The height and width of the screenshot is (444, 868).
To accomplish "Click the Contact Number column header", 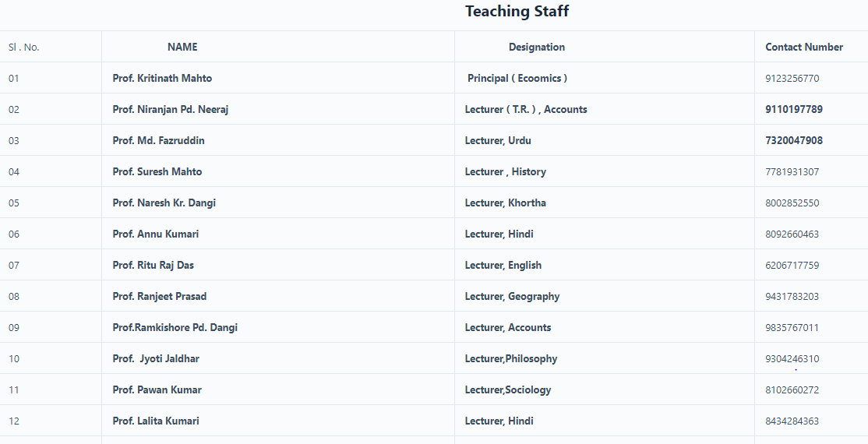I will [x=804, y=47].
